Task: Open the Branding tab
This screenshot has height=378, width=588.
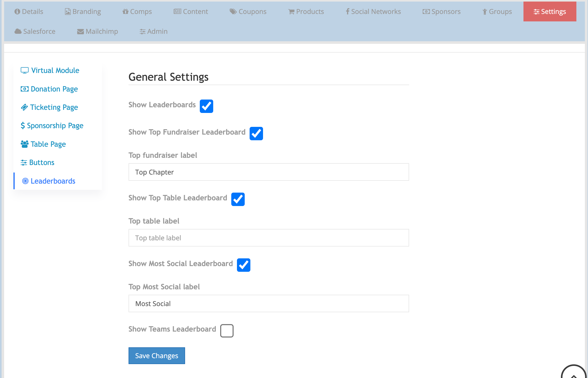Action: 83,12
